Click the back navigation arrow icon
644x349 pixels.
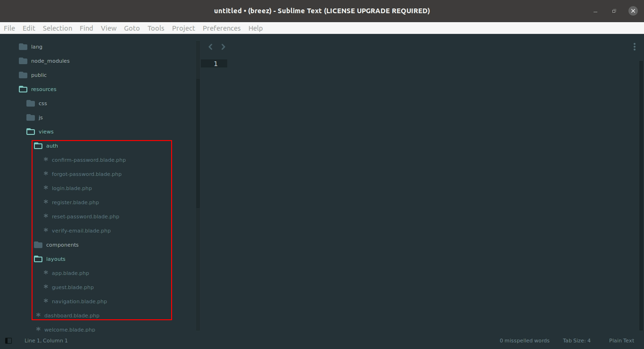pyautogui.click(x=211, y=47)
